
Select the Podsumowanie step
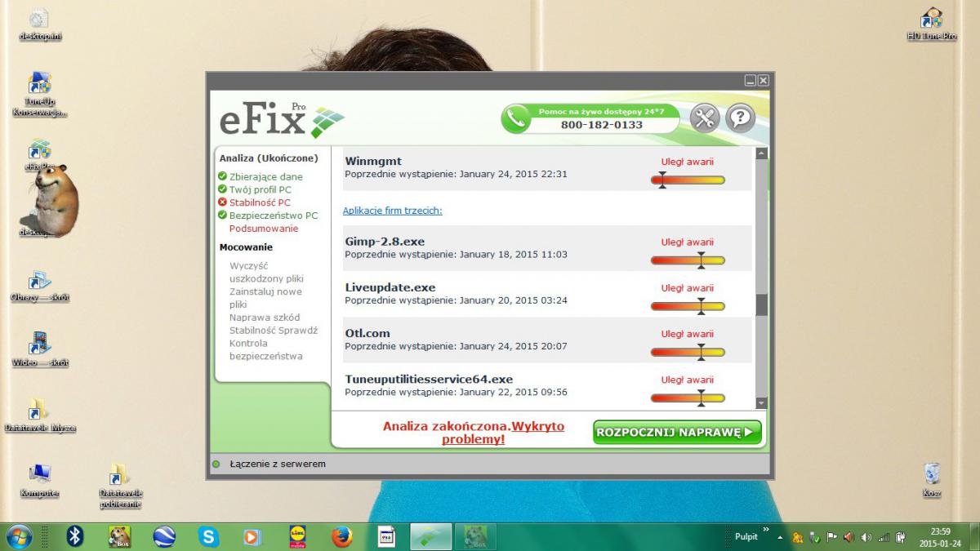(x=264, y=229)
